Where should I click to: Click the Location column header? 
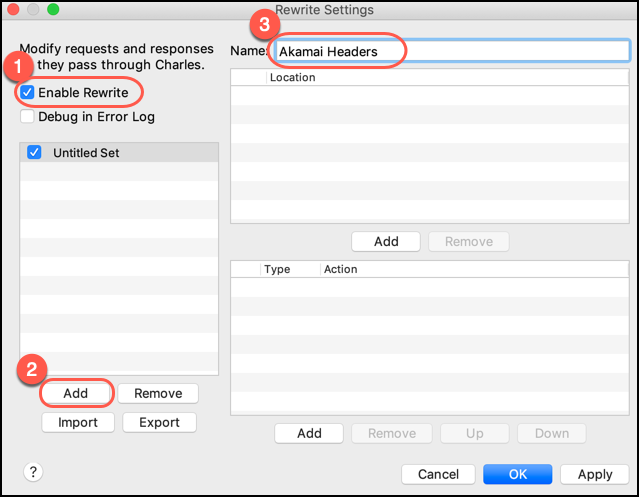[x=292, y=77]
